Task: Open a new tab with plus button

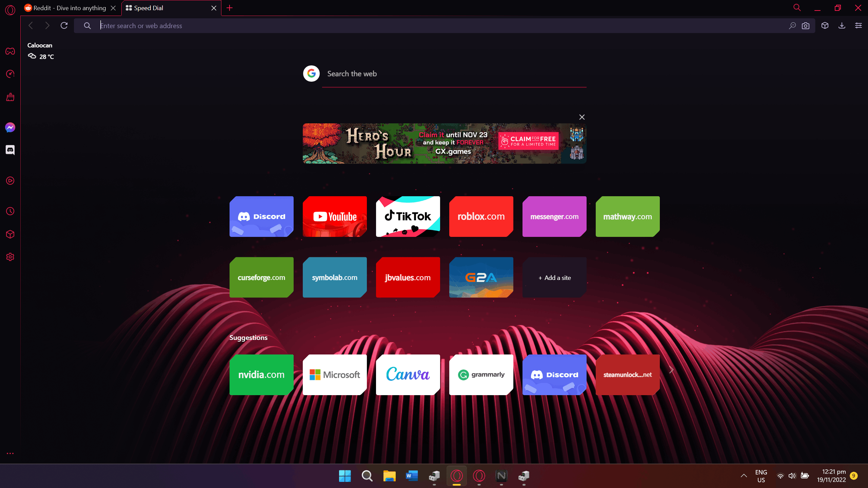Action: (230, 8)
